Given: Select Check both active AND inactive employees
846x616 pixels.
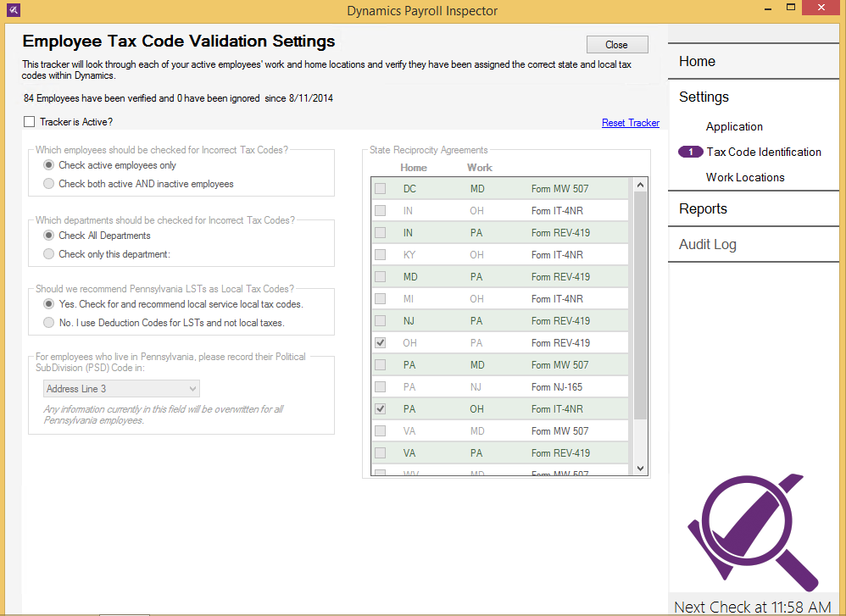Looking at the screenshot, I should (x=48, y=183).
